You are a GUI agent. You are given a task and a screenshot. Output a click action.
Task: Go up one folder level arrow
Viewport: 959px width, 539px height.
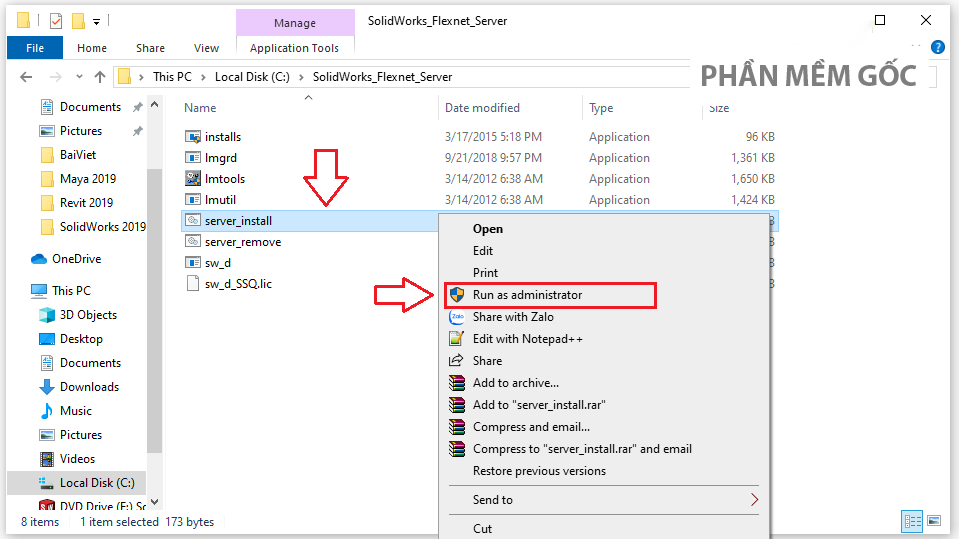(x=100, y=77)
